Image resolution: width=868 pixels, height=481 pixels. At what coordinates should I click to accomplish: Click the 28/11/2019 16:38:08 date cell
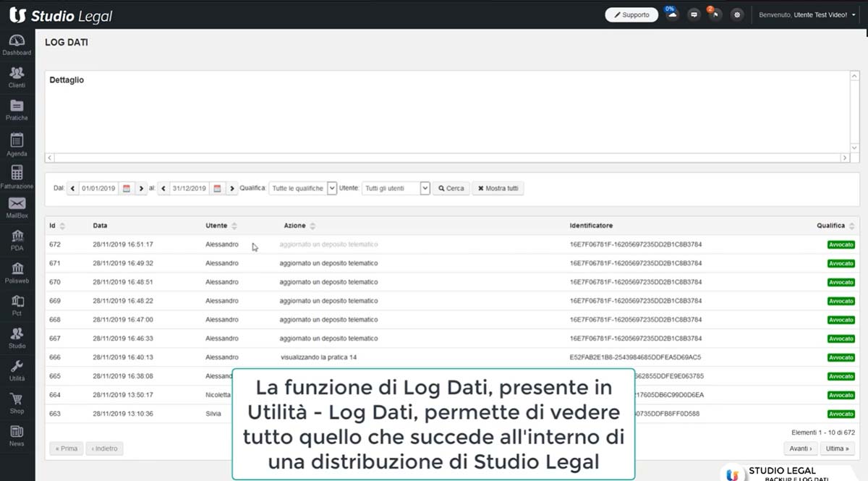coord(123,376)
